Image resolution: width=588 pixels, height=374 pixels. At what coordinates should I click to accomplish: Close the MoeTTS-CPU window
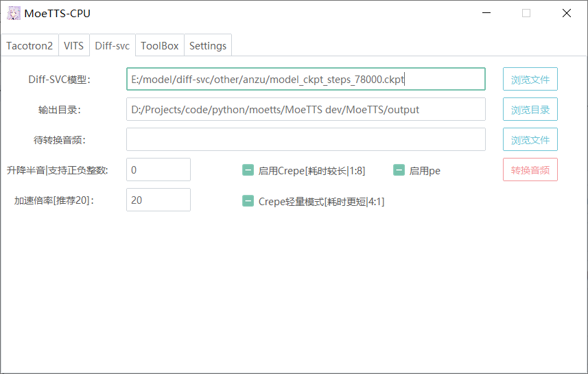(x=567, y=13)
